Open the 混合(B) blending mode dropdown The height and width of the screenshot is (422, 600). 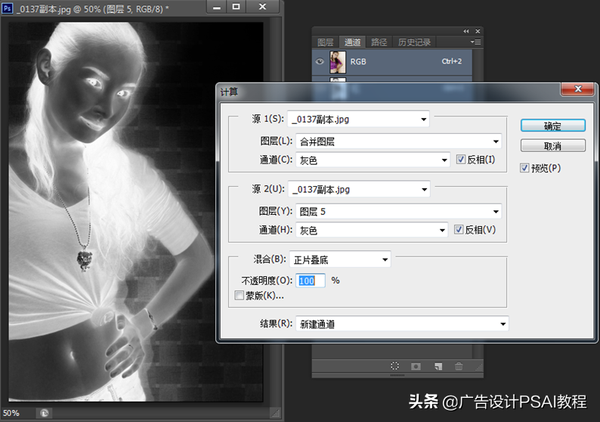(338, 260)
